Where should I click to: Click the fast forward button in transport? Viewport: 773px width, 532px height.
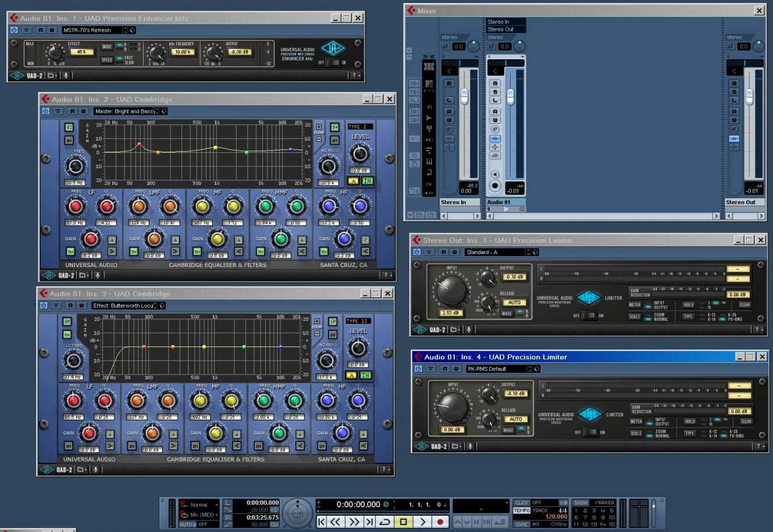[354, 522]
